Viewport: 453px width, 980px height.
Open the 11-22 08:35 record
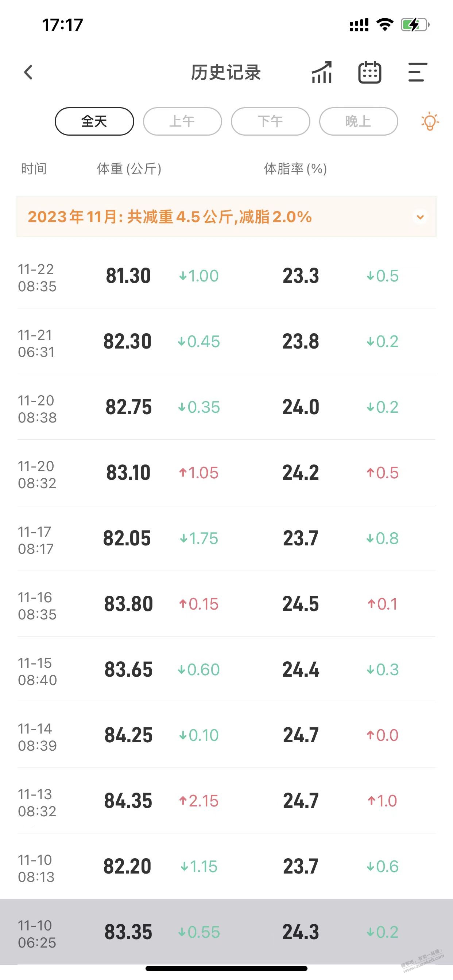pos(226,276)
